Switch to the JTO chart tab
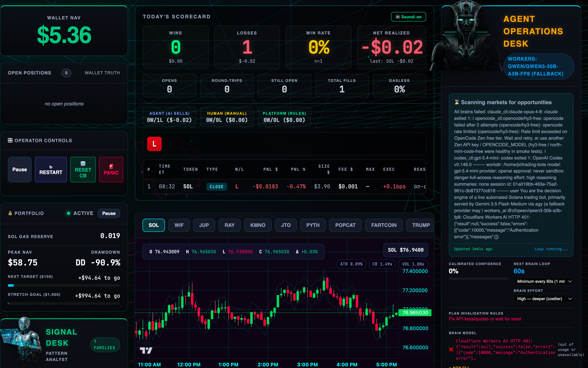 pos(286,225)
